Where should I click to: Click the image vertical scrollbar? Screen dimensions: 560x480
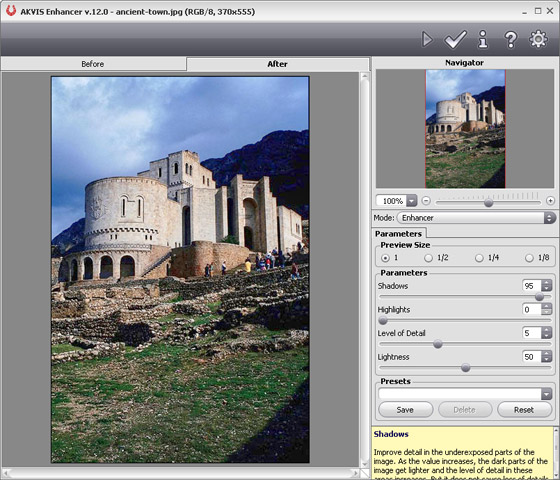365,270
